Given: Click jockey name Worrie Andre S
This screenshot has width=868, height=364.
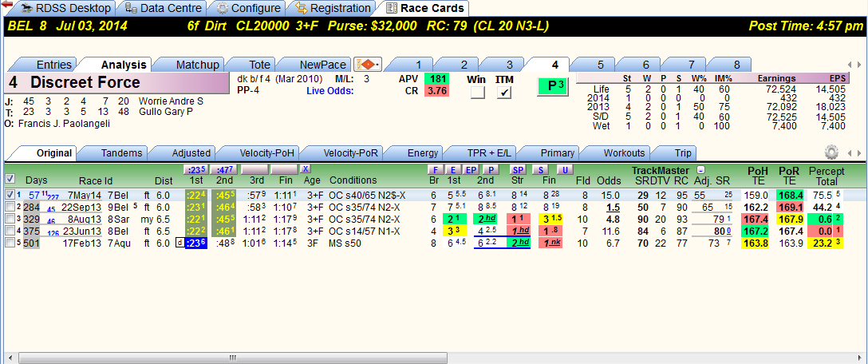Looking at the screenshot, I should (x=171, y=101).
